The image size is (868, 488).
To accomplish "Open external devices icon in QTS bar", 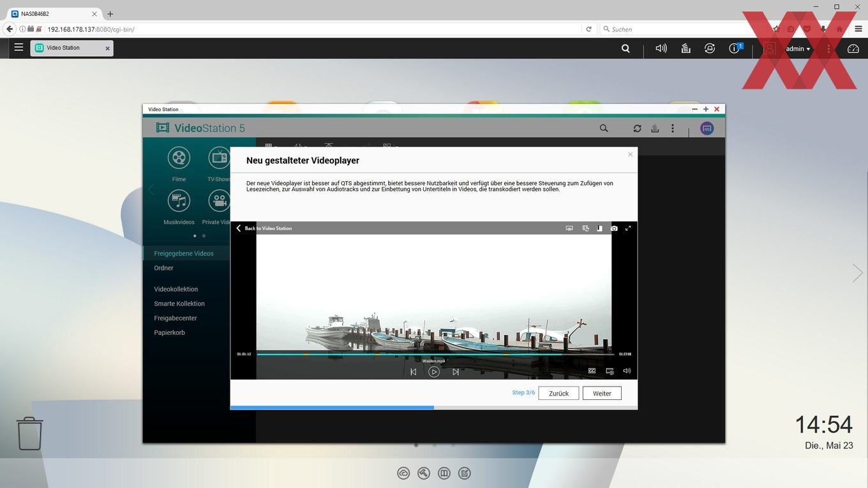I will [x=710, y=48].
